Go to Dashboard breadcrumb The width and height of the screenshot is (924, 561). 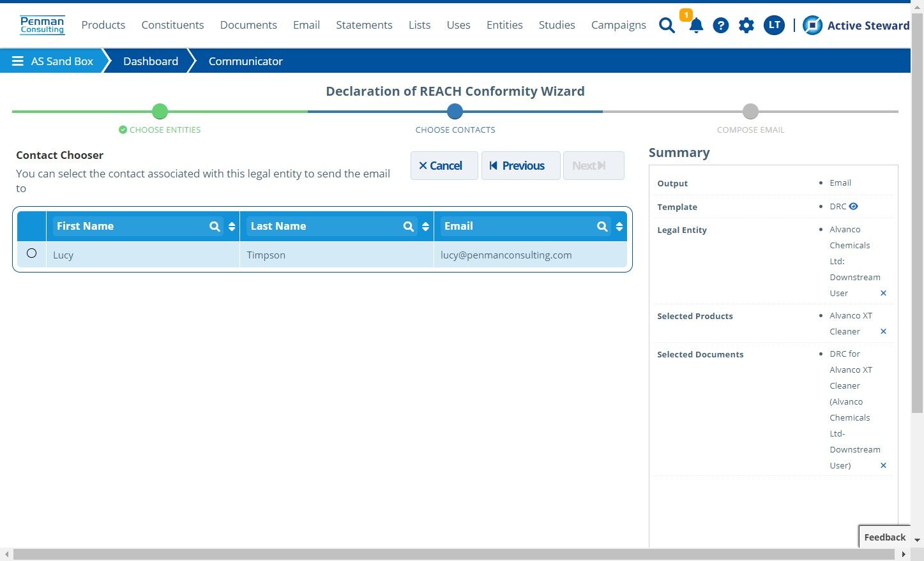pyautogui.click(x=151, y=61)
